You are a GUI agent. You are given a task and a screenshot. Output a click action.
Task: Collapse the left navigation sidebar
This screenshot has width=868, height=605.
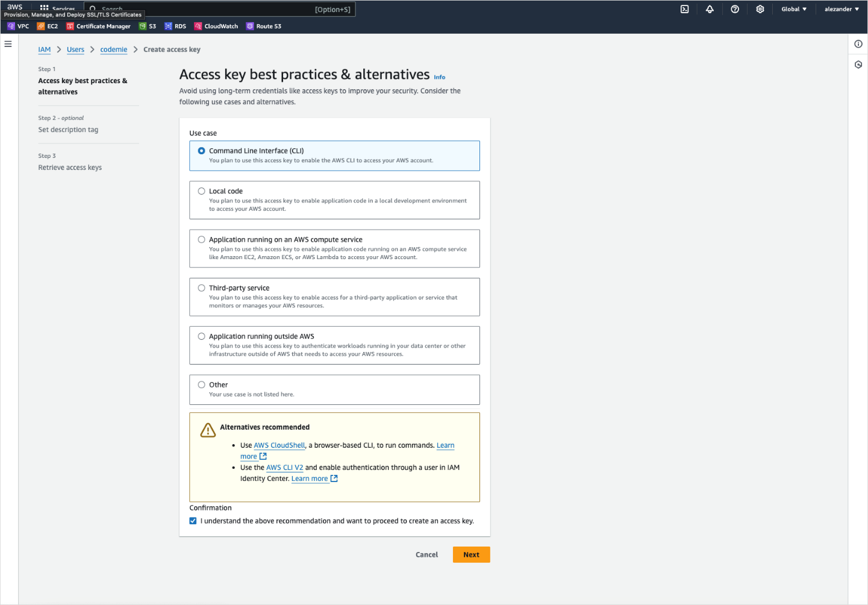point(8,43)
